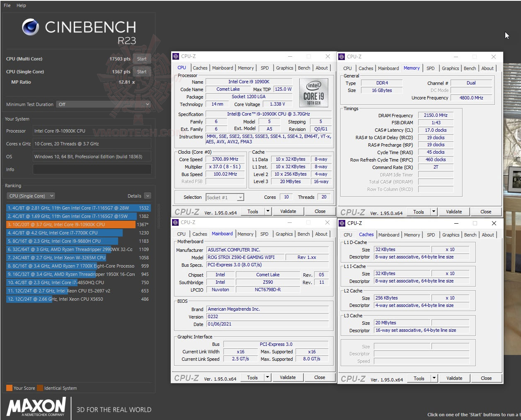Open the Socket #1 selection dropdown
The image size is (521, 420).
click(225, 198)
